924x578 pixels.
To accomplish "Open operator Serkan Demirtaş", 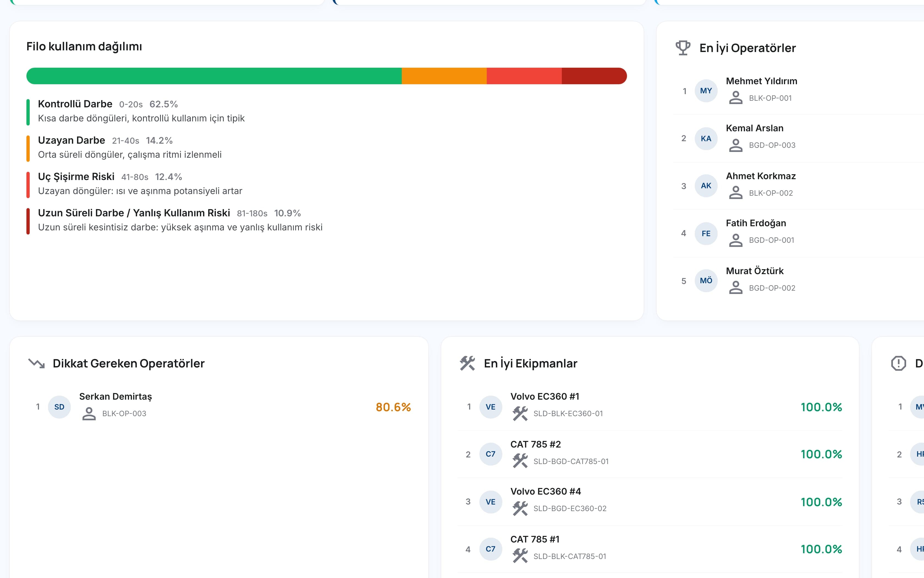I will pyautogui.click(x=115, y=397).
